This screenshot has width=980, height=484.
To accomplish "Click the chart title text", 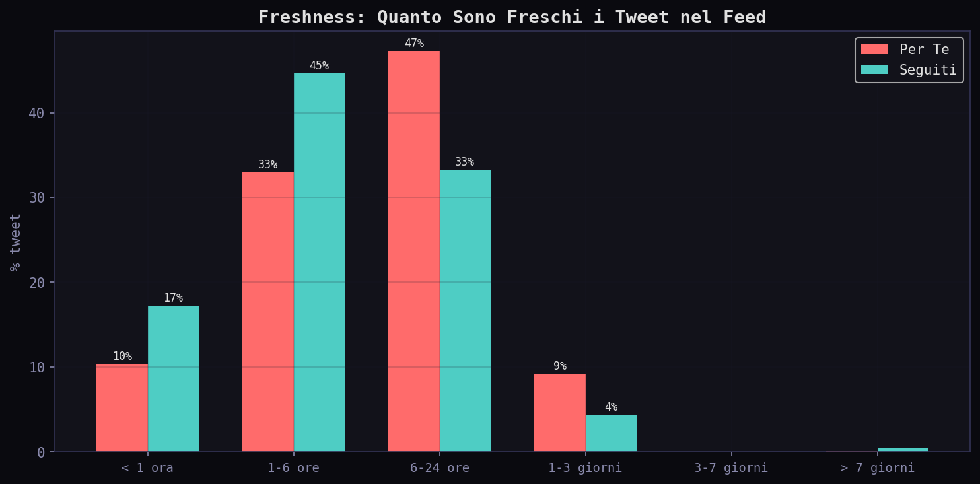I will (512, 17).
